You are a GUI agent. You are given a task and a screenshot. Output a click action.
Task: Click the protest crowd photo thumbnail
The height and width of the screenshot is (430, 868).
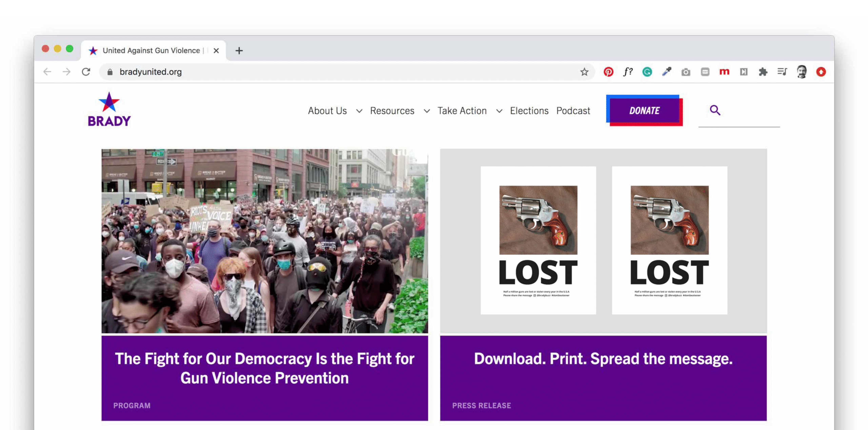(264, 241)
